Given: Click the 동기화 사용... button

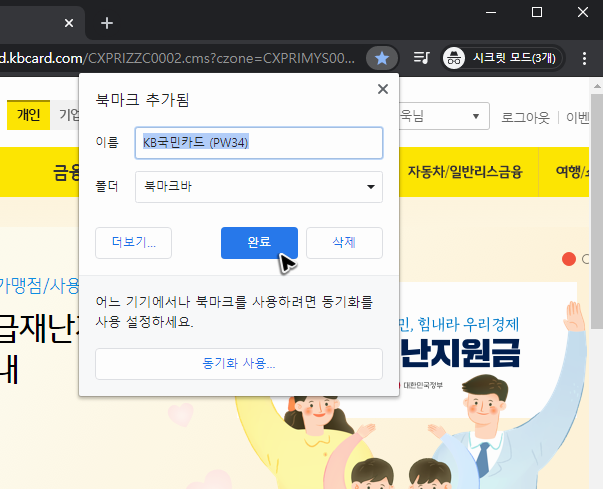Looking at the screenshot, I should point(239,364).
